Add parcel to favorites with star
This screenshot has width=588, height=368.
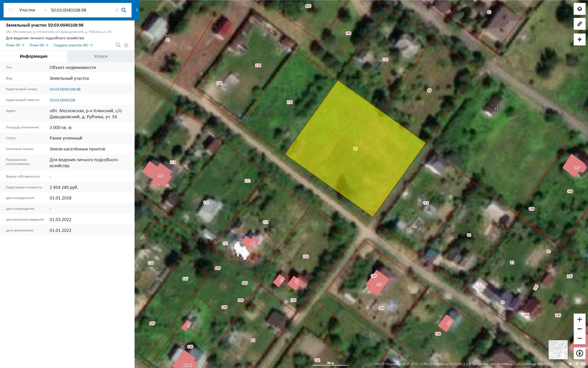pos(126,45)
